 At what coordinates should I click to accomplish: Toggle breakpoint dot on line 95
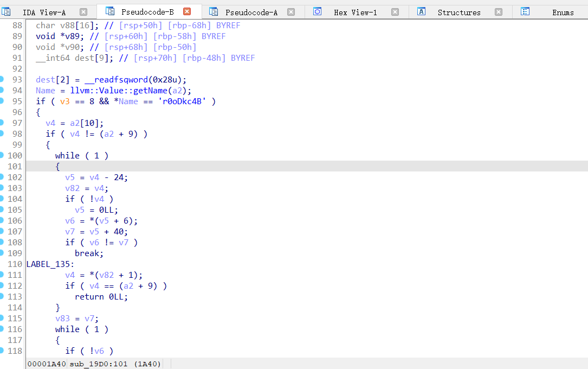pyautogui.click(x=2, y=101)
